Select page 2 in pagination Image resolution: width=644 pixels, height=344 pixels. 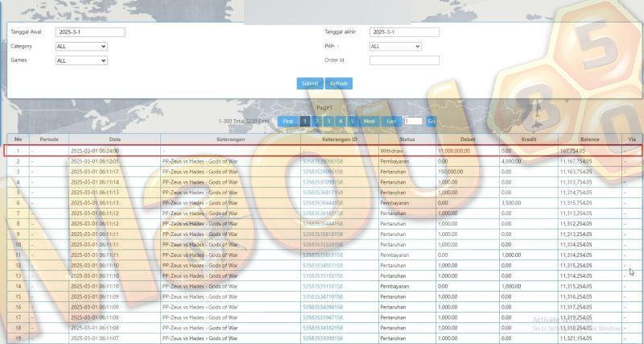[x=316, y=121]
